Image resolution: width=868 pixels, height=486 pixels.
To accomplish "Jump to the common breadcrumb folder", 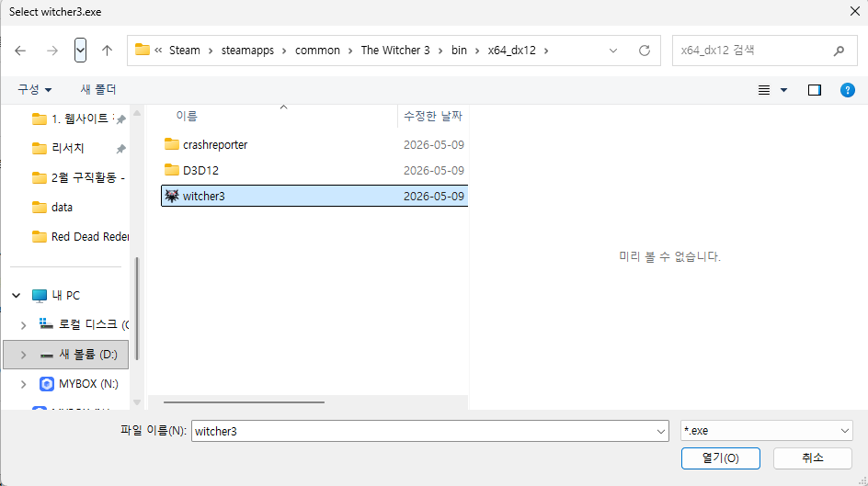I will (x=317, y=51).
